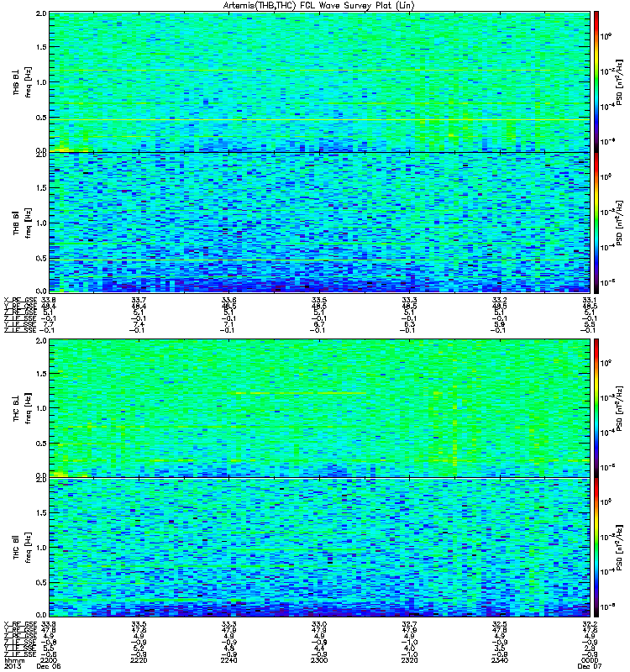The height and width of the screenshot is (672, 630).
Task: Click the X_RE_GSE value '33.2' under THB panels
Action: (x=500, y=300)
